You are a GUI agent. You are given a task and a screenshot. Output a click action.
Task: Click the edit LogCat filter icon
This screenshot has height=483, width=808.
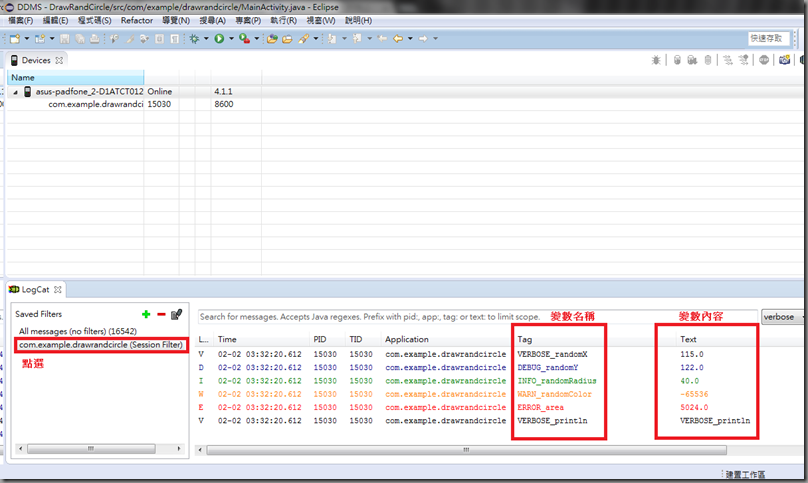tap(177, 314)
